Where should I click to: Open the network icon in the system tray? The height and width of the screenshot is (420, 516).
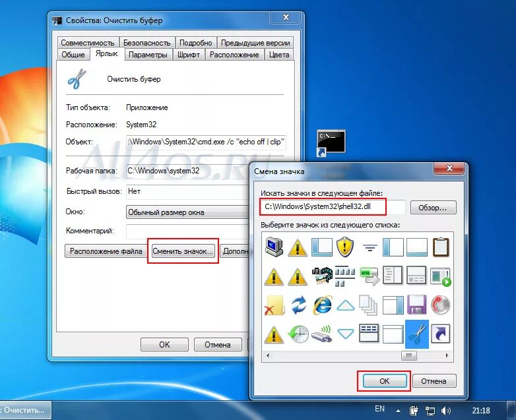(x=430, y=411)
